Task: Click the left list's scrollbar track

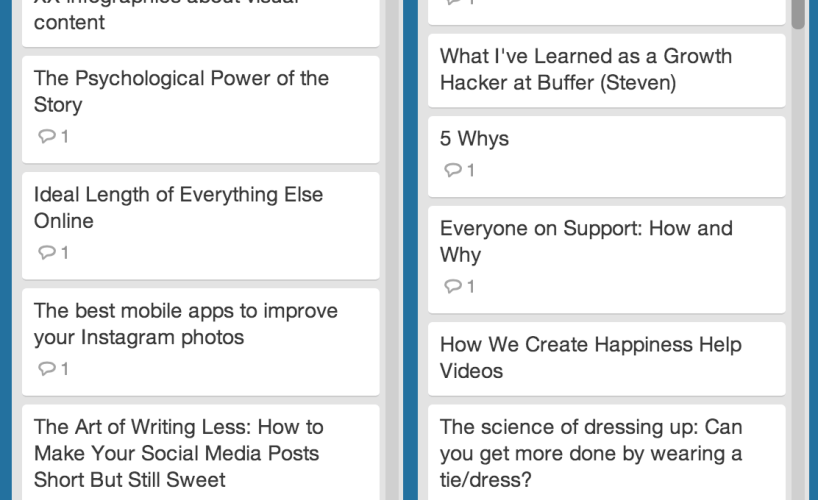Action: (391, 250)
